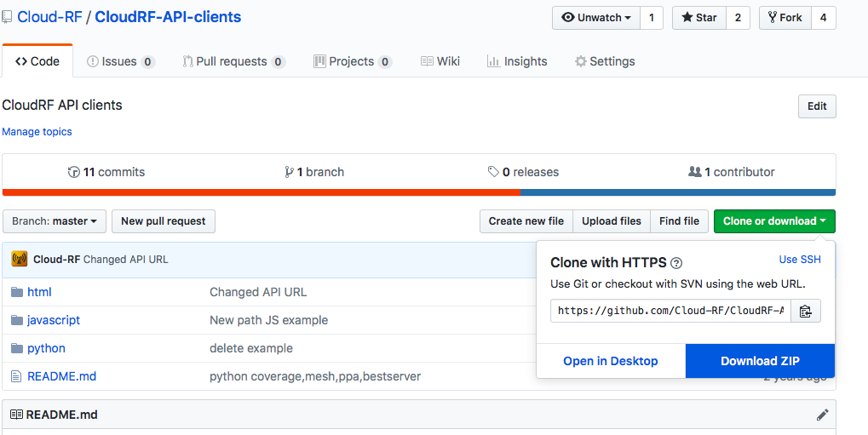
Task: View the stargazers count of 2
Action: point(738,18)
